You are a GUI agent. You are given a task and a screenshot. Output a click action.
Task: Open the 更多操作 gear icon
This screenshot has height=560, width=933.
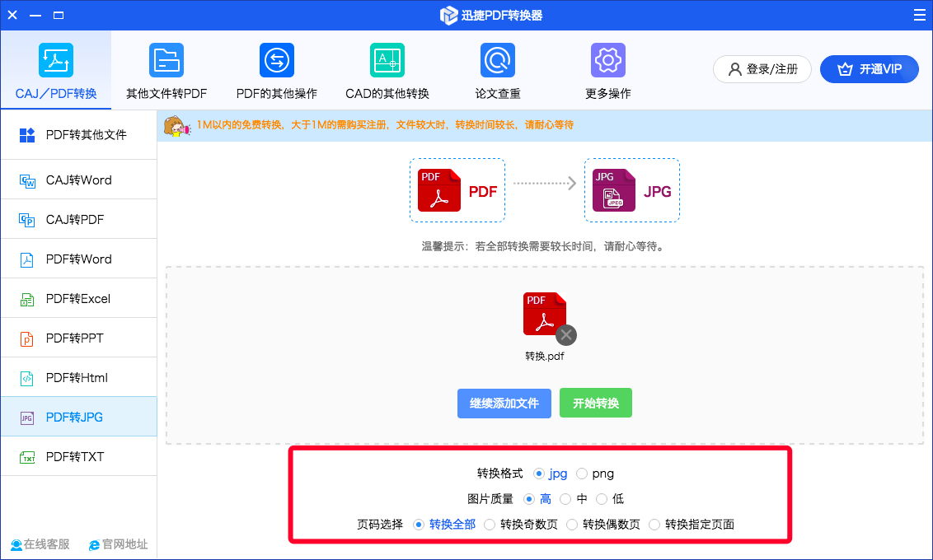click(x=608, y=60)
